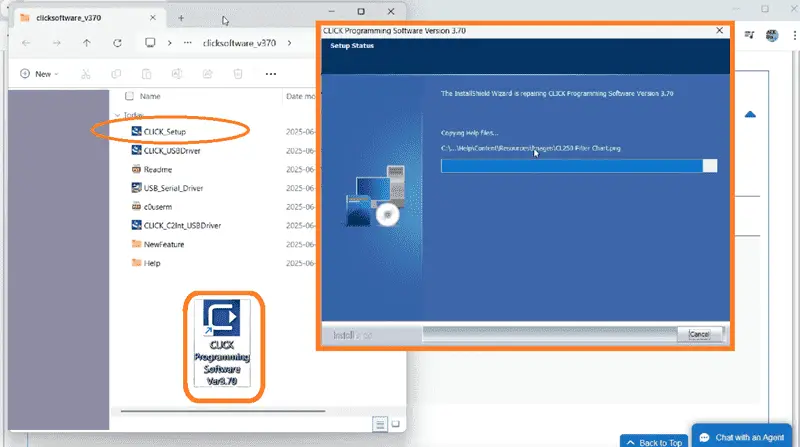Sort files by the Name column
This screenshot has height=447, width=800.
pyautogui.click(x=150, y=96)
